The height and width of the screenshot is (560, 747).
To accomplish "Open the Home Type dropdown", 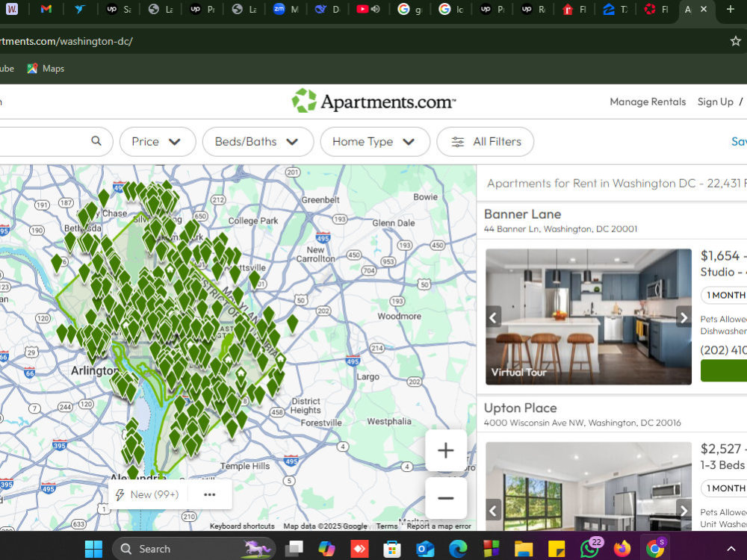I will click(375, 141).
